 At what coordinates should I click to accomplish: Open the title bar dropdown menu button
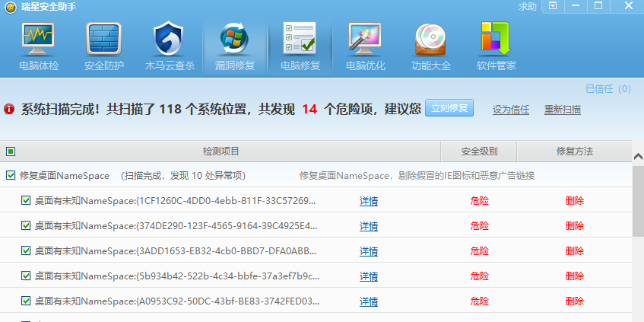pos(553,6)
